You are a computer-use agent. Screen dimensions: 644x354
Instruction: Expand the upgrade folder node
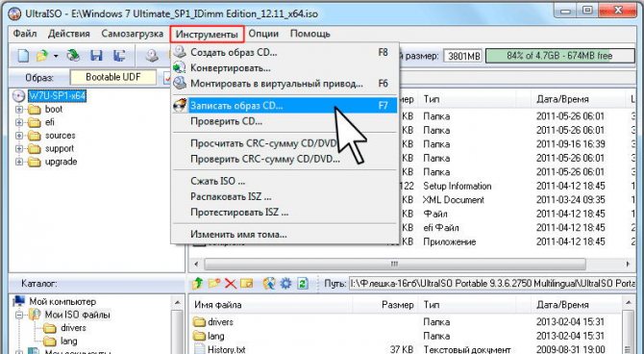[x=19, y=162]
